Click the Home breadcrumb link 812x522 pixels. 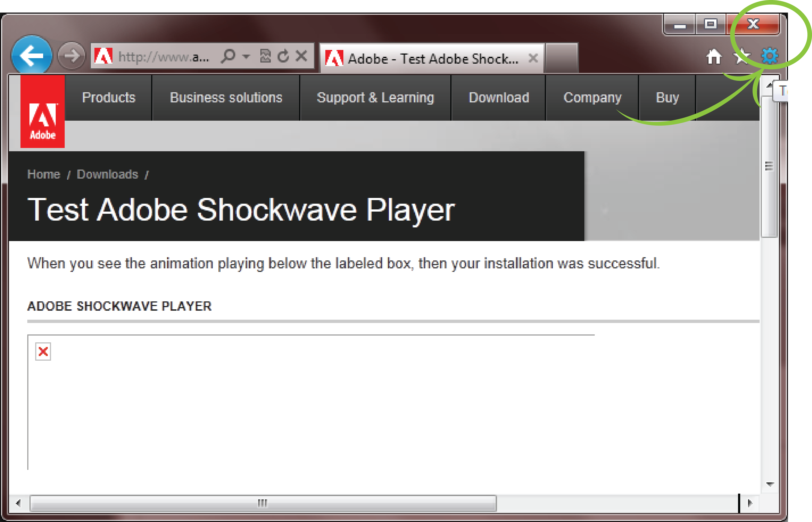[43, 173]
